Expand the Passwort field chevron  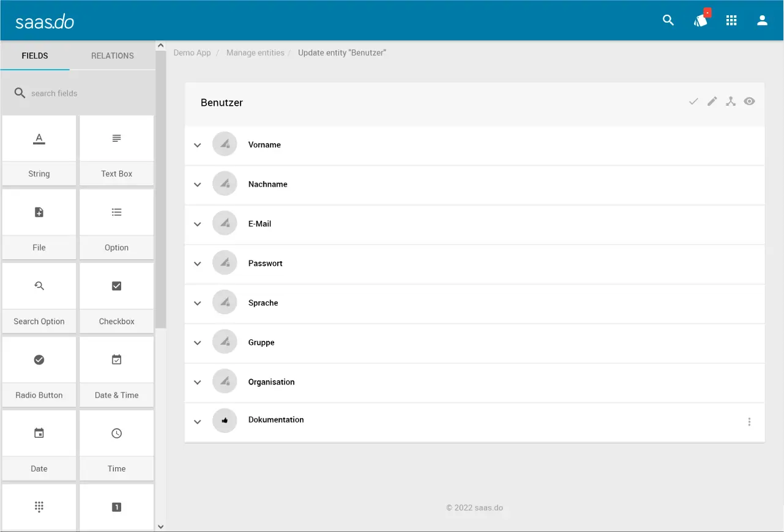click(x=198, y=264)
